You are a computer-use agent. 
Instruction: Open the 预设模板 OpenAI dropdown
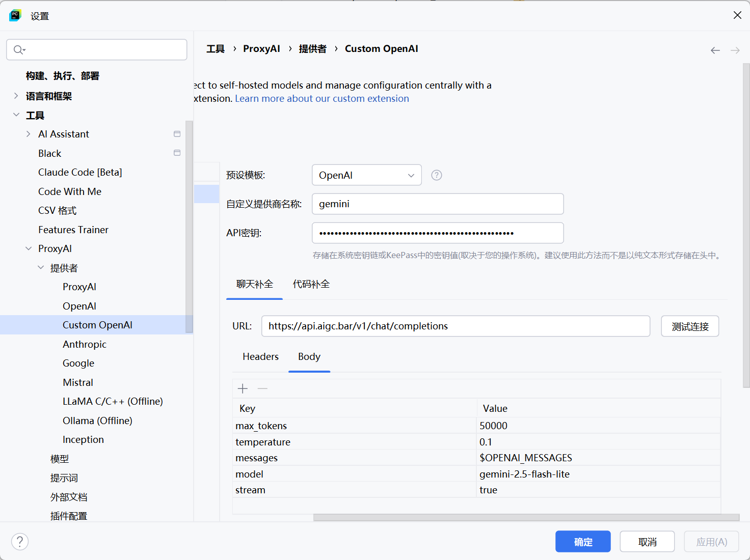[367, 175]
